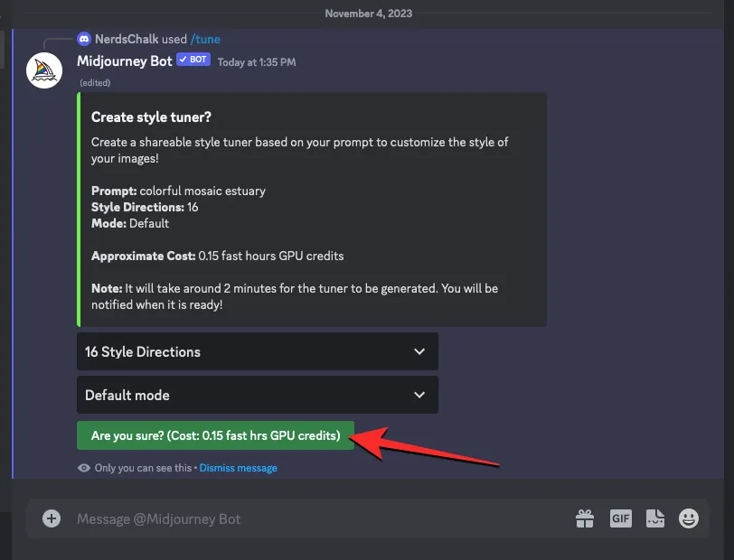
Task: Click the eye icon beside Only you can see this
Action: pos(84,468)
